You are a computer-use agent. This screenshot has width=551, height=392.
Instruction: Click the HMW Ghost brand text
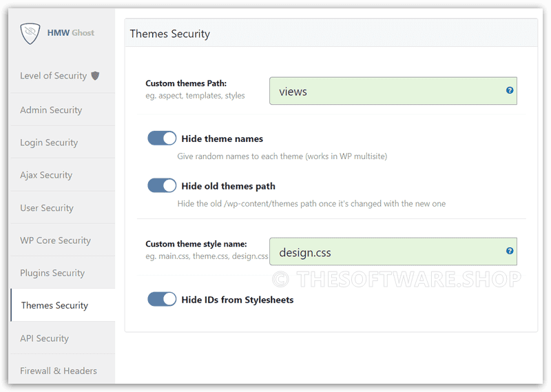(x=71, y=32)
